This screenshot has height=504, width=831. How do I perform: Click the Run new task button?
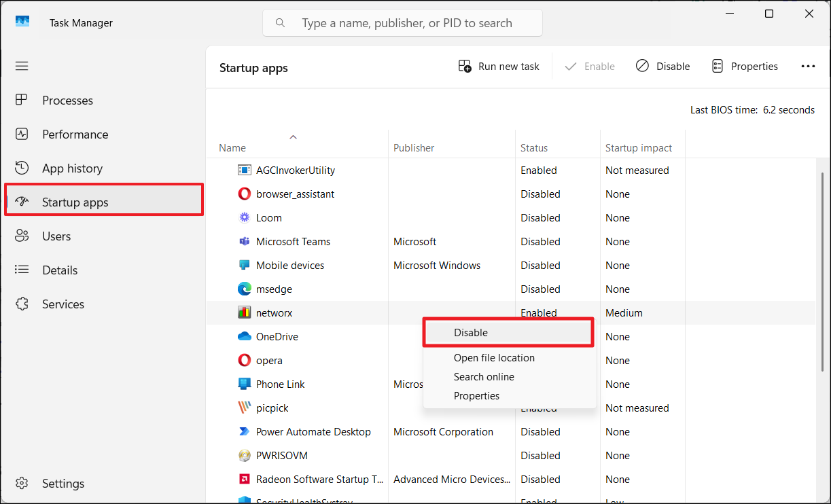point(499,67)
